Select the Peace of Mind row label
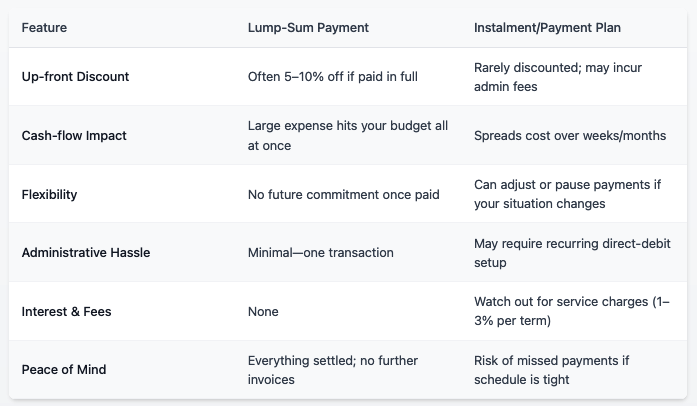 pos(64,369)
